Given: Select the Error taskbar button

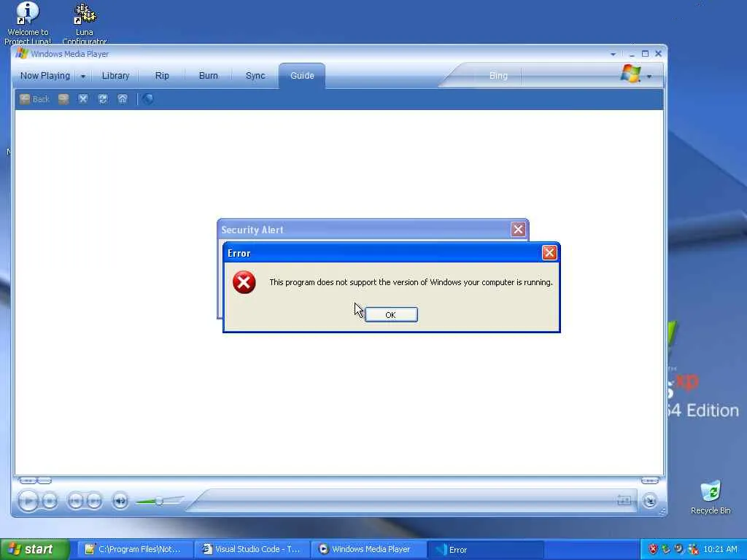Looking at the screenshot, I should pyautogui.click(x=486, y=550).
